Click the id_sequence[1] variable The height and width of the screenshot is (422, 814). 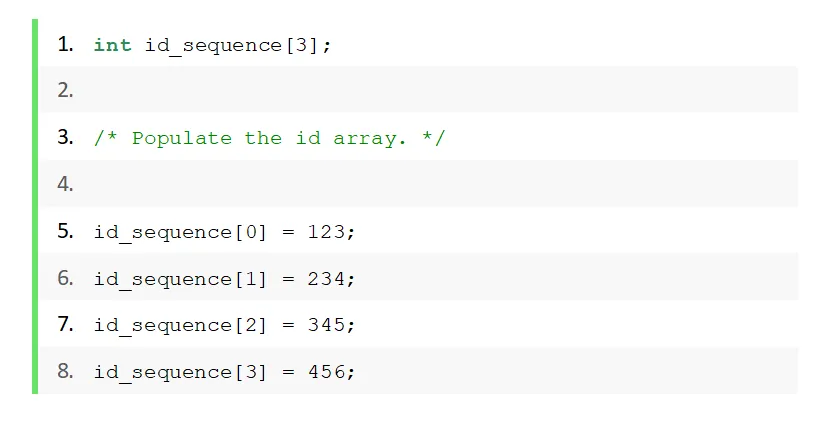pos(180,279)
